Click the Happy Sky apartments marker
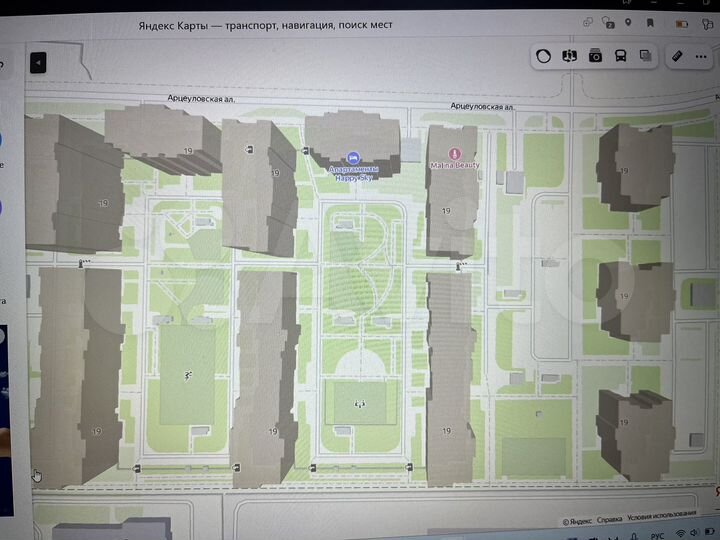The width and height of the screenshot is (720, 540). pos(352,157)
